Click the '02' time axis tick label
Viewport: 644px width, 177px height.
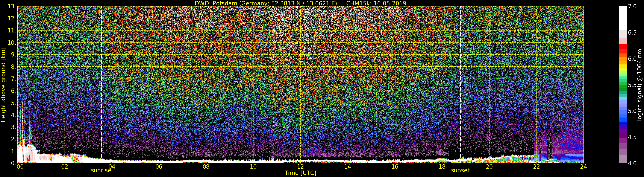pos(65,167)
